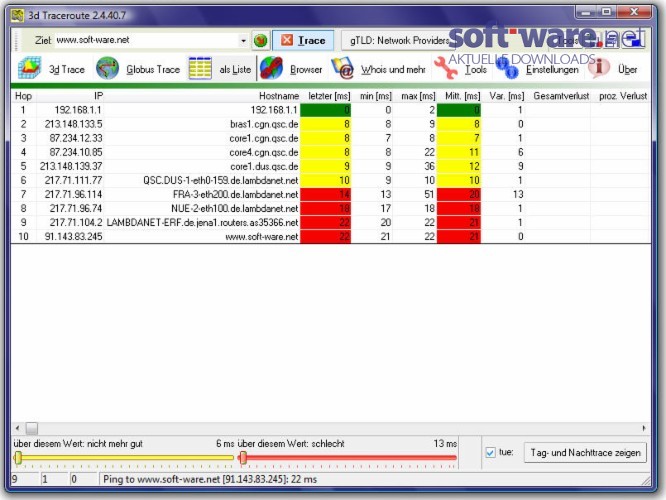Sort by Gesamtverlust column header
This screenshot has height=500, width=666.
pos(559,96)
